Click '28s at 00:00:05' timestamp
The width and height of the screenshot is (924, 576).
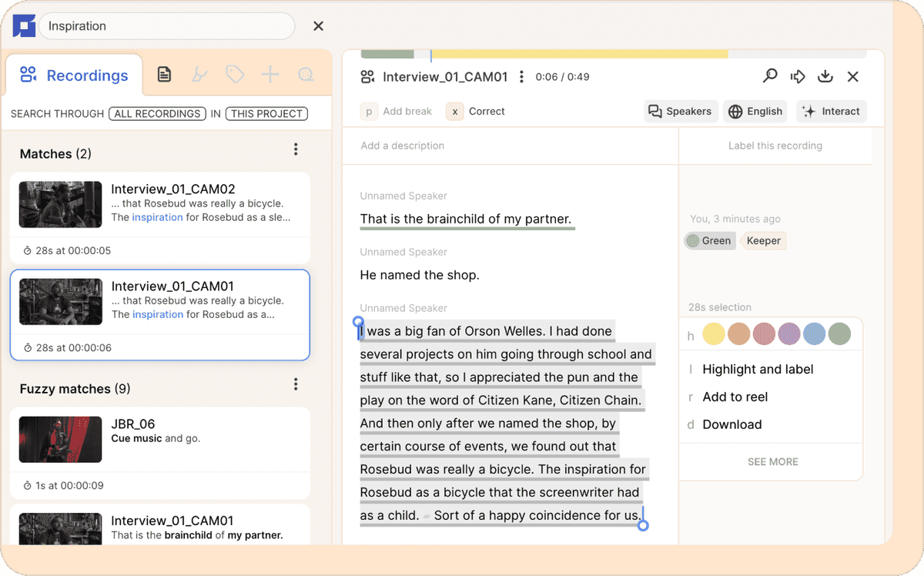click(67, 250)
